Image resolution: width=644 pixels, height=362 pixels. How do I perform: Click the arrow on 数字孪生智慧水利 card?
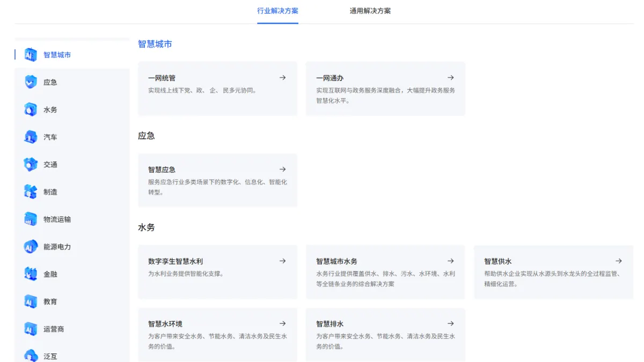tap(283, 261)
